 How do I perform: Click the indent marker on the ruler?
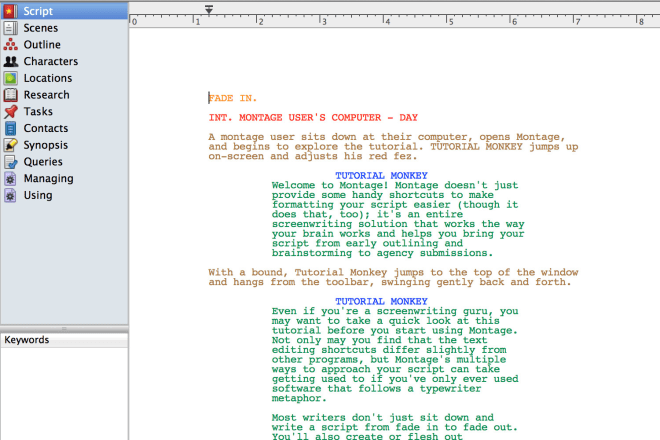pos(209,10)
